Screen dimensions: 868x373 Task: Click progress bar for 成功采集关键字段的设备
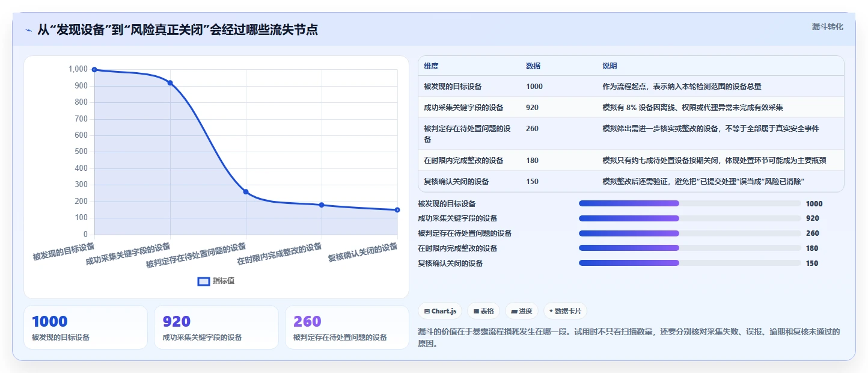click(x=690, y=218)
